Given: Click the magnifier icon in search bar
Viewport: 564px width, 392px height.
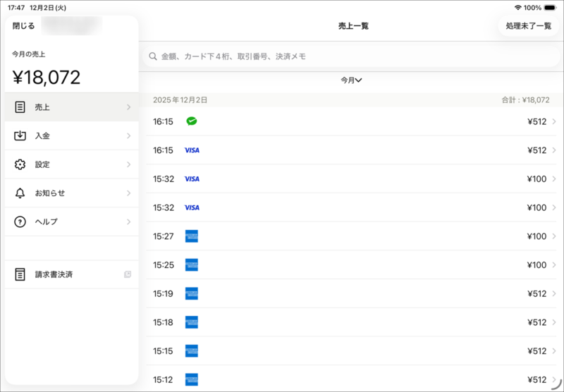Looking at the screenshot, I should point(153,56).
